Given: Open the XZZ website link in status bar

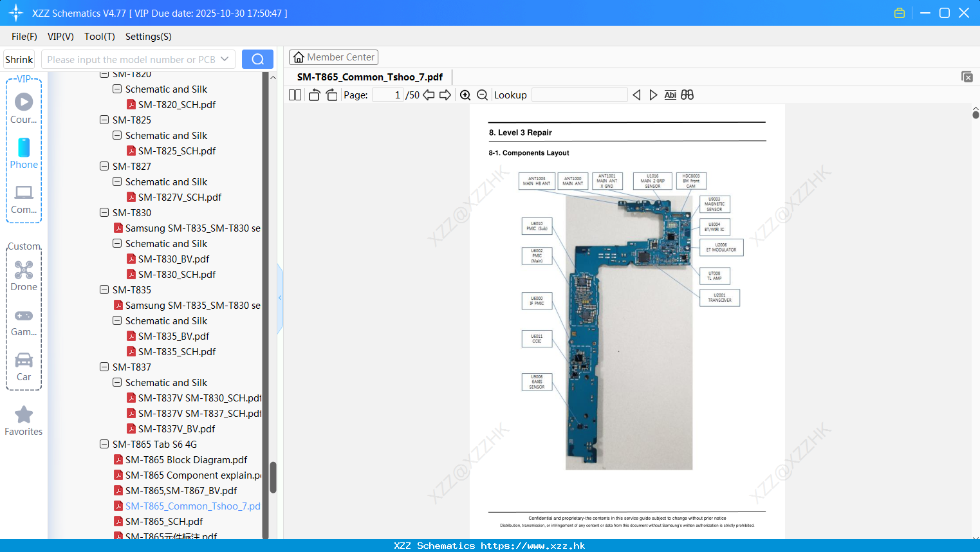Looking at the screenshot, I should 533,546.
